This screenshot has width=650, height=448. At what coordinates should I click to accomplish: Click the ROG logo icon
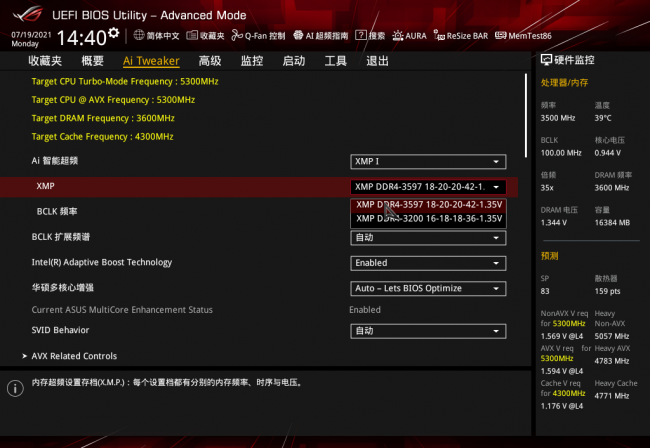28,14
